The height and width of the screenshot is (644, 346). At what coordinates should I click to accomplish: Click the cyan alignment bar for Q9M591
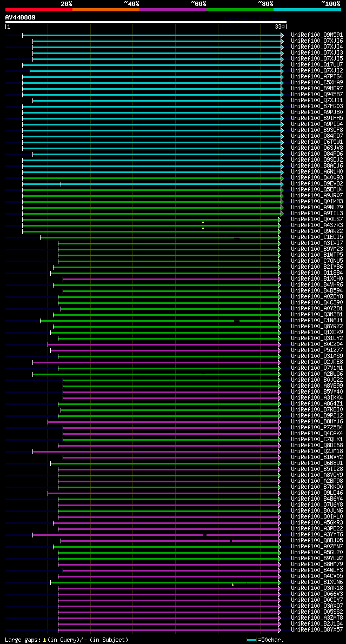tap(152, 35)
